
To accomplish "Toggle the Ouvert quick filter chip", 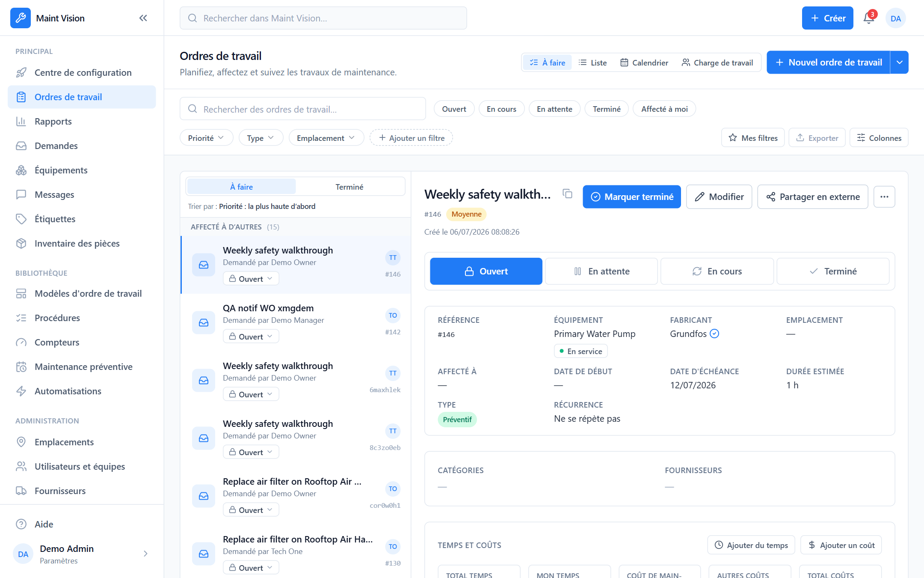I will click(x=454, y=109).
